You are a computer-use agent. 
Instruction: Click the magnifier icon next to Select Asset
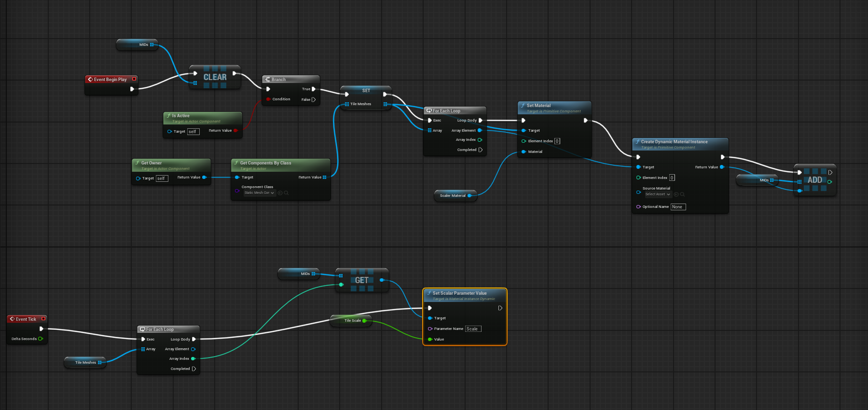[x=682, y=194]
